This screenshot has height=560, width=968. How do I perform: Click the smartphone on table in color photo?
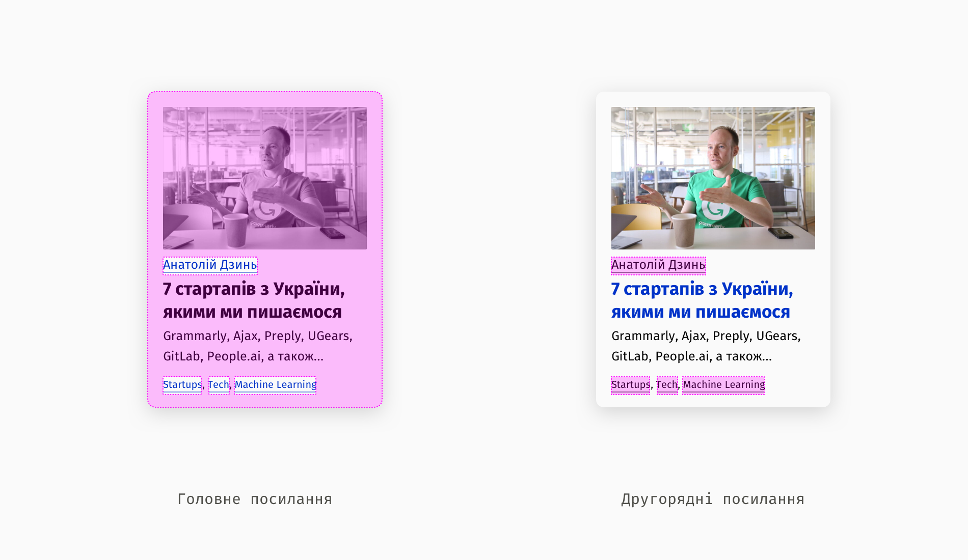[781, 233]
